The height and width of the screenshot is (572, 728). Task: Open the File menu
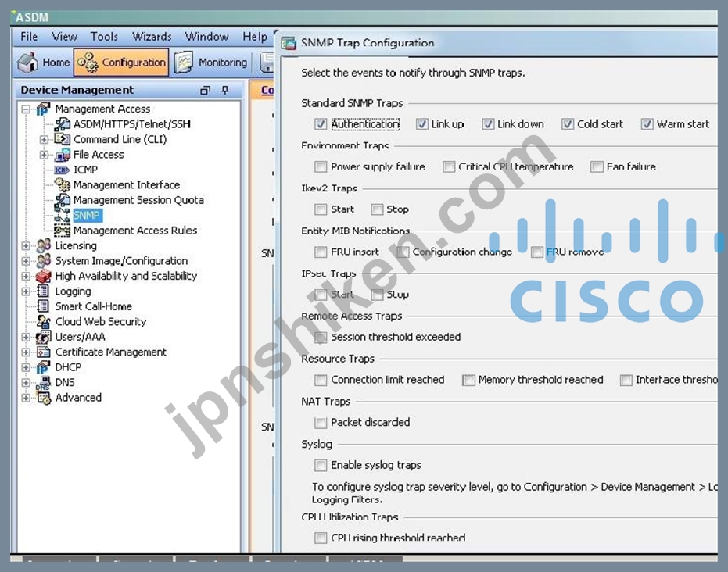click(x=29, y=36)
